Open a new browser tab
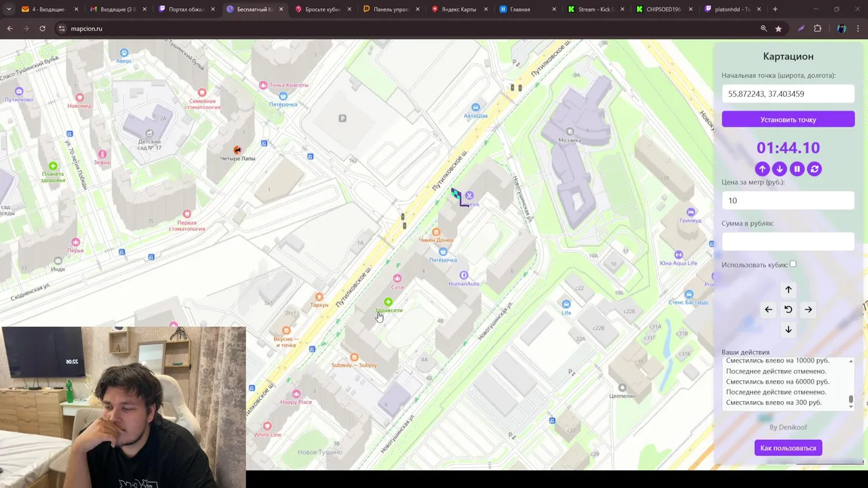Image resolution: width=868 pixels, height=488 pixels. pyautogui.click(x=775, y=9)
